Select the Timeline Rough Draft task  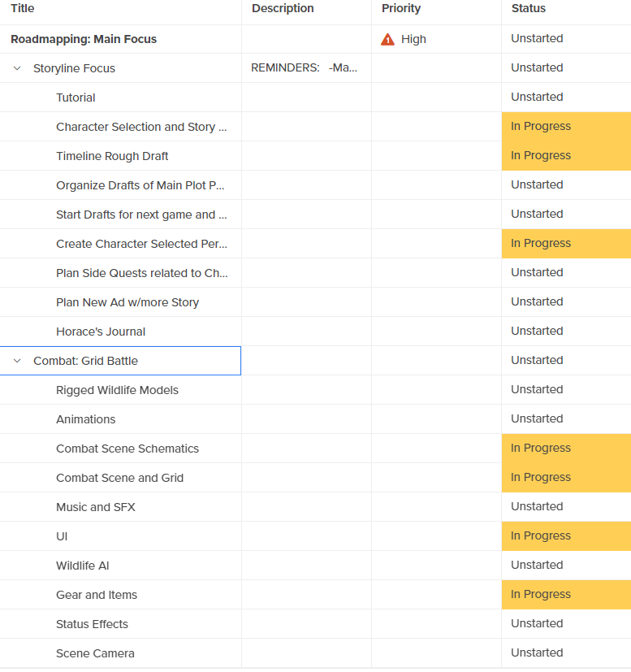click(112, 156)
